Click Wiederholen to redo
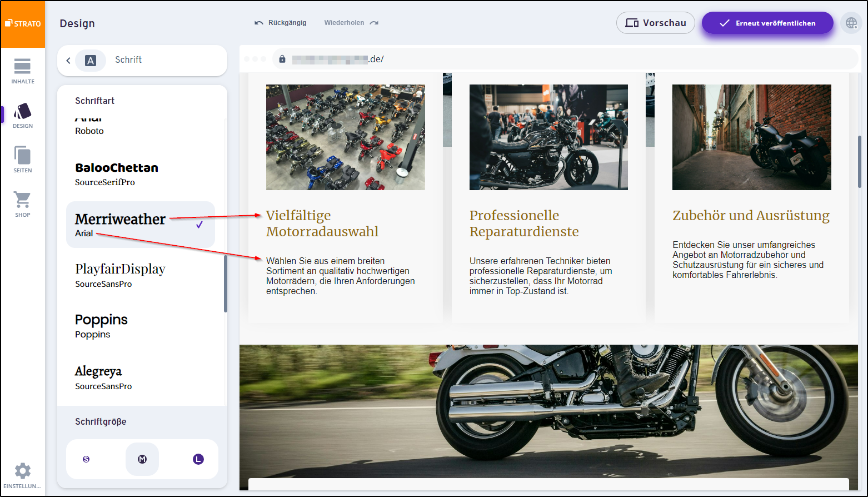 click(x=351, y=23)
